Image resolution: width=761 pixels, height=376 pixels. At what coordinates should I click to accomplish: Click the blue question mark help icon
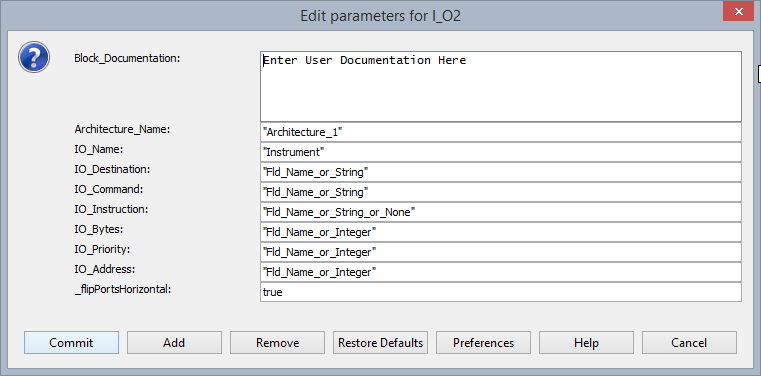(x=34, y=57)
